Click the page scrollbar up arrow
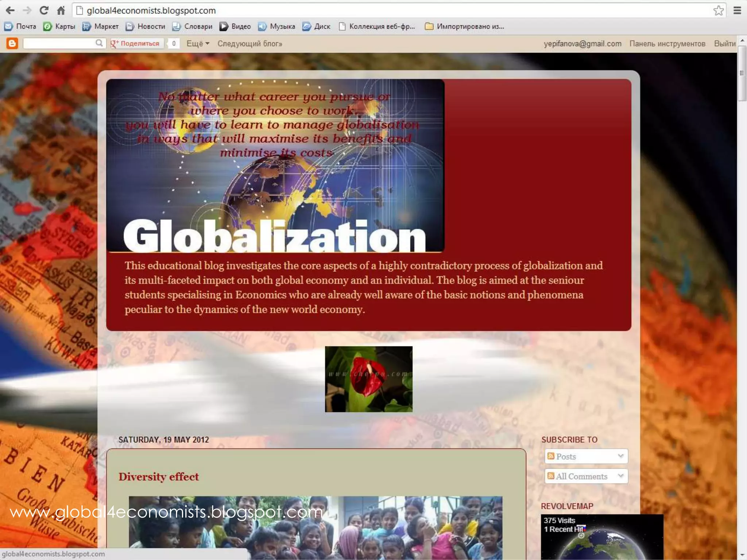Screen dimensions: 747x560 point(742,40)
